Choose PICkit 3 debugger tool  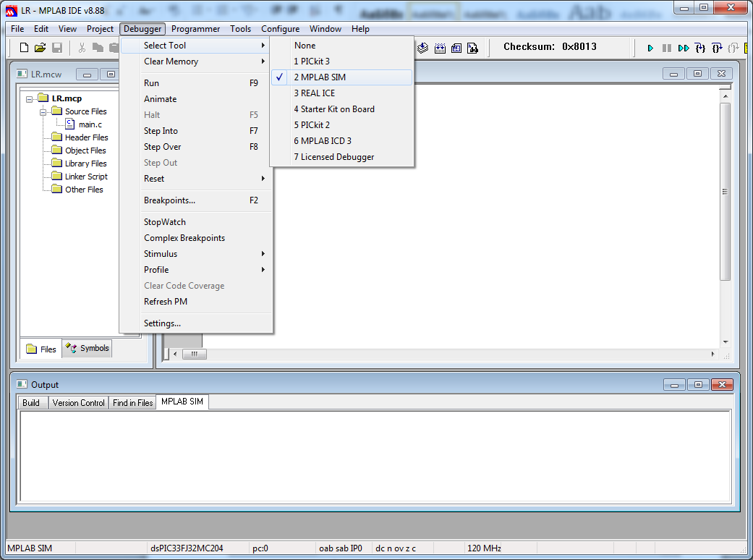pyautogui.click(x=341, y=61)
